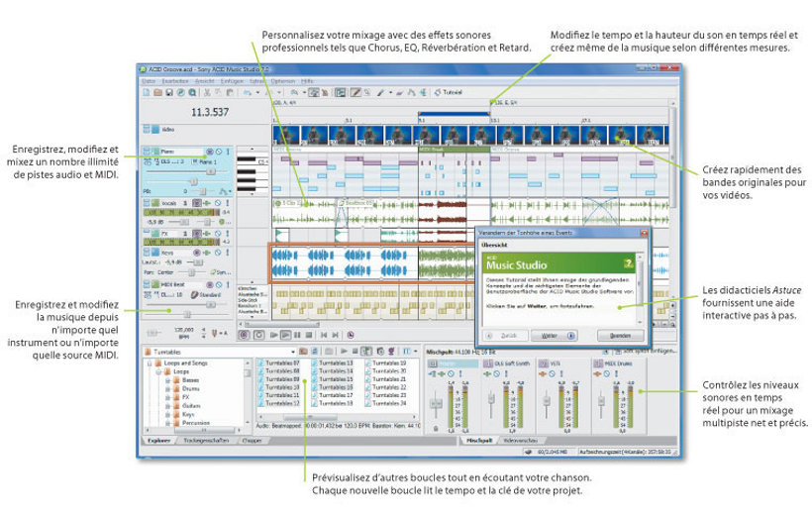Select the Turntables 24 loop file

[x=387, y=403]
